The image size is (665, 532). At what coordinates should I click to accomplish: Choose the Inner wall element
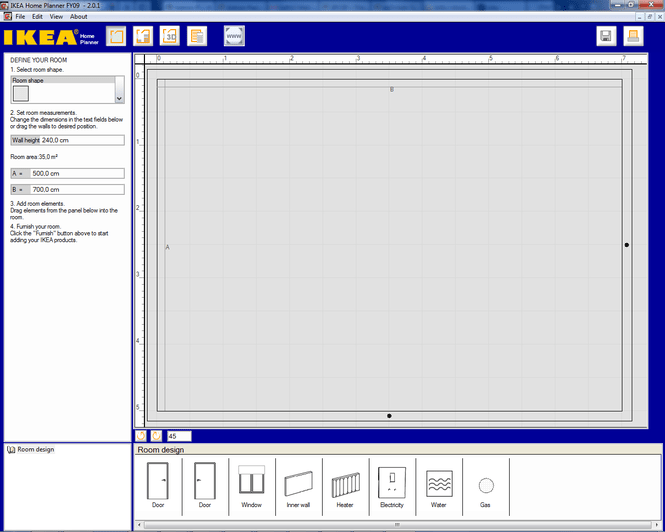tap(299, 487)
